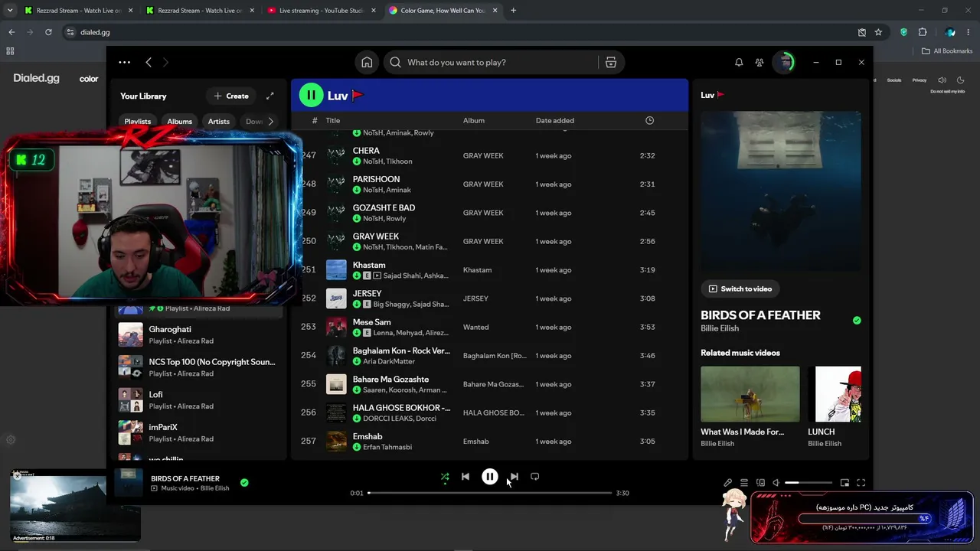Click Switch to video button
The width and height of the screenshot is (980, 551).
click(x=740, y=289)
